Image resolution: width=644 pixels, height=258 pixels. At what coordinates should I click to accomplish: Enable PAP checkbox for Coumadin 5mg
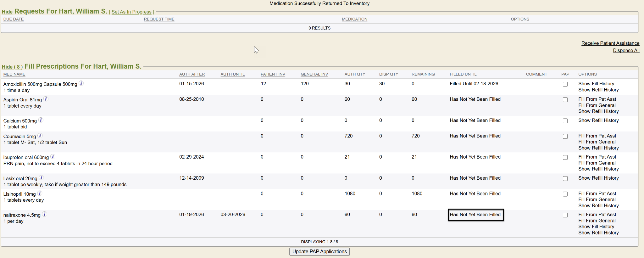pyautogui.click(x=565, y=136)
